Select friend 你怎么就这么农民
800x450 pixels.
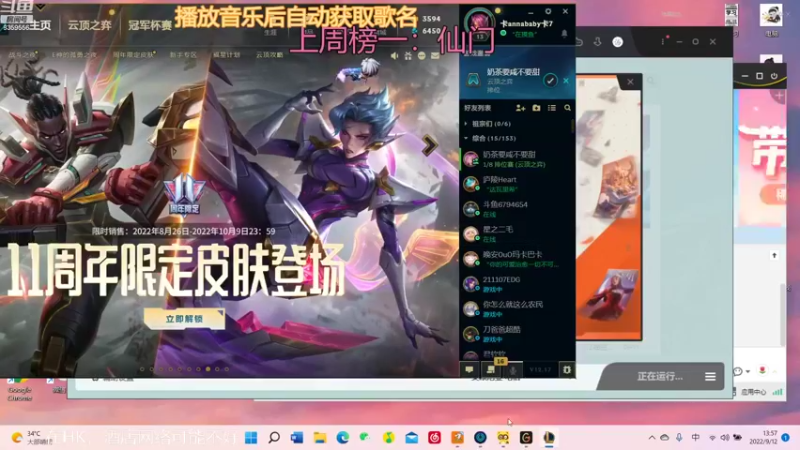[x=515, y=309]
